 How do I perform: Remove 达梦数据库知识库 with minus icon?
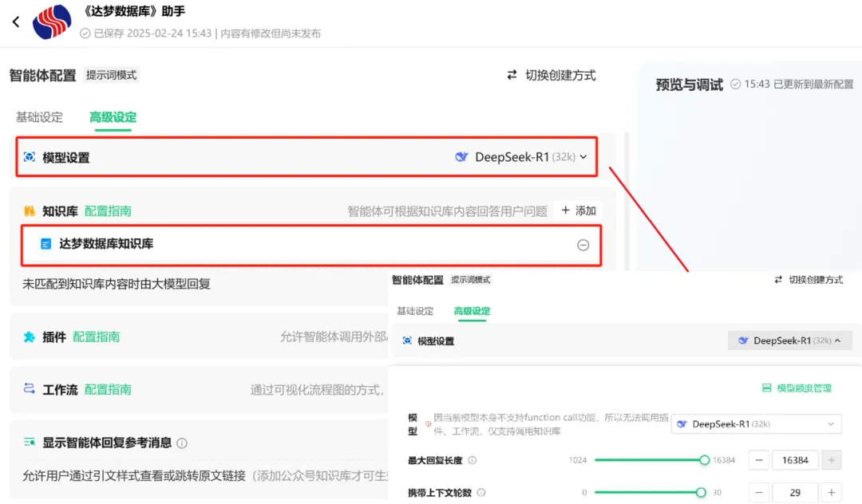click(x=583, y=245)
